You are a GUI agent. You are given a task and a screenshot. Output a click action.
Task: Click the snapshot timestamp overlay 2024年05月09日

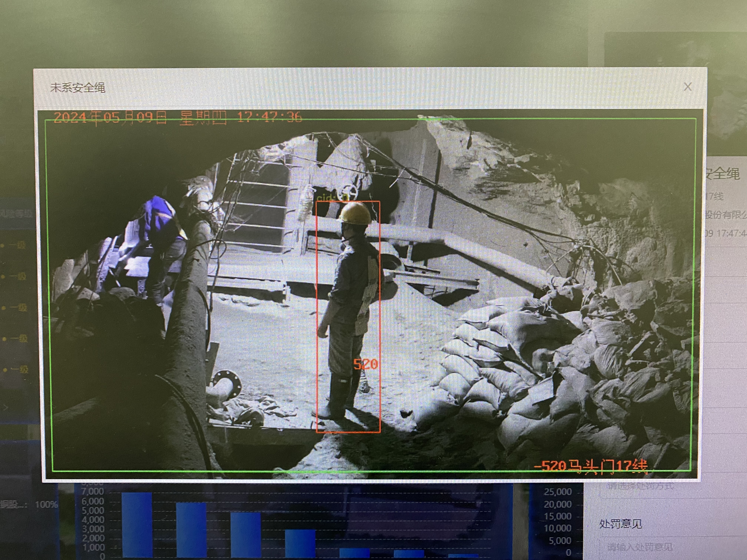pyautogui.click(x=110, y=118)
